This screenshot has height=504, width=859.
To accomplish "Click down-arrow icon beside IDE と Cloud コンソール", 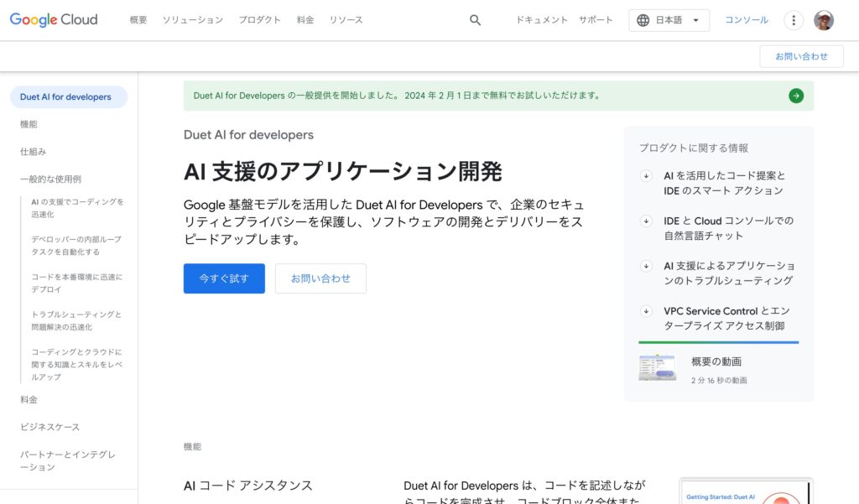I will [x=646, y=221].
